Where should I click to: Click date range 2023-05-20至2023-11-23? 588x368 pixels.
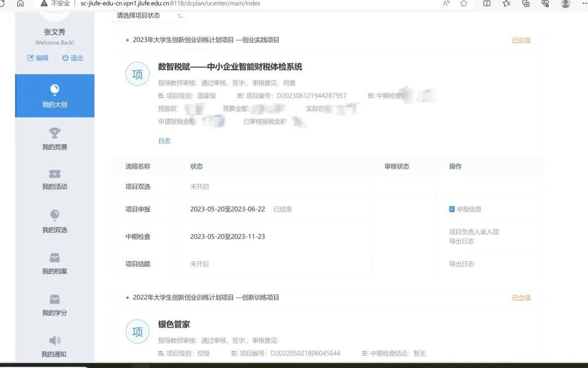point(228,237)
